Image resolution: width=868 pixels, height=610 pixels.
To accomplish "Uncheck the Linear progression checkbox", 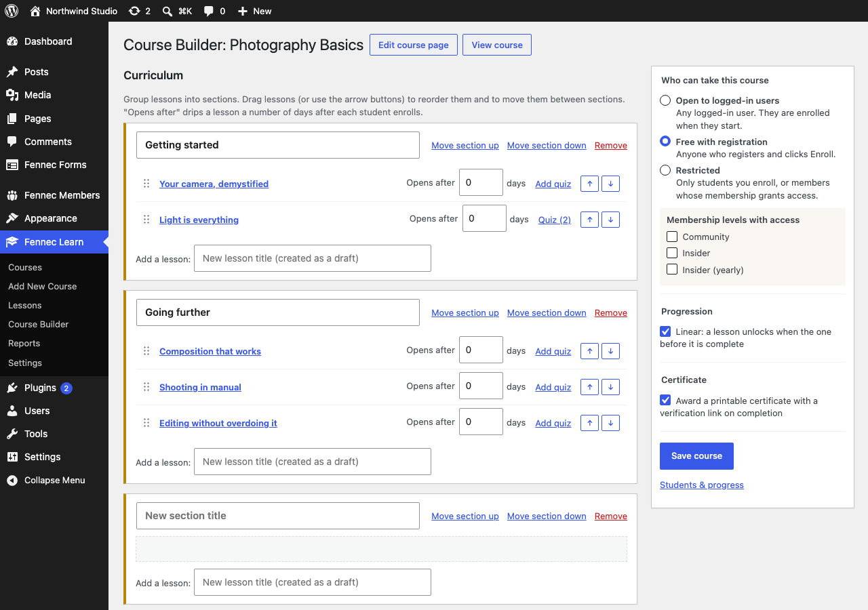I will click(665, 331).
